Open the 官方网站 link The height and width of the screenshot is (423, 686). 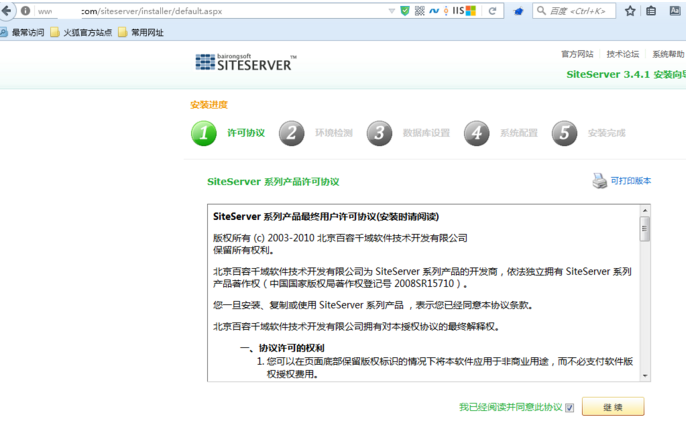(x=578, y=54)
